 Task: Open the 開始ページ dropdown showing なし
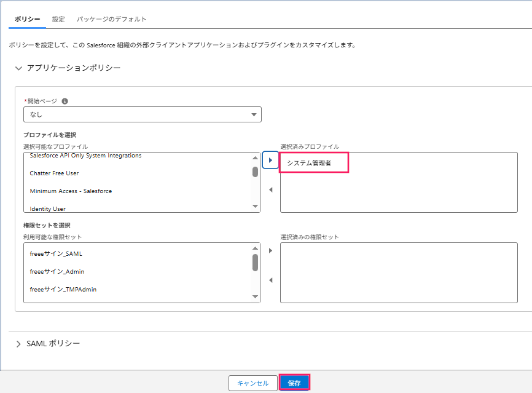click(143, 114)
